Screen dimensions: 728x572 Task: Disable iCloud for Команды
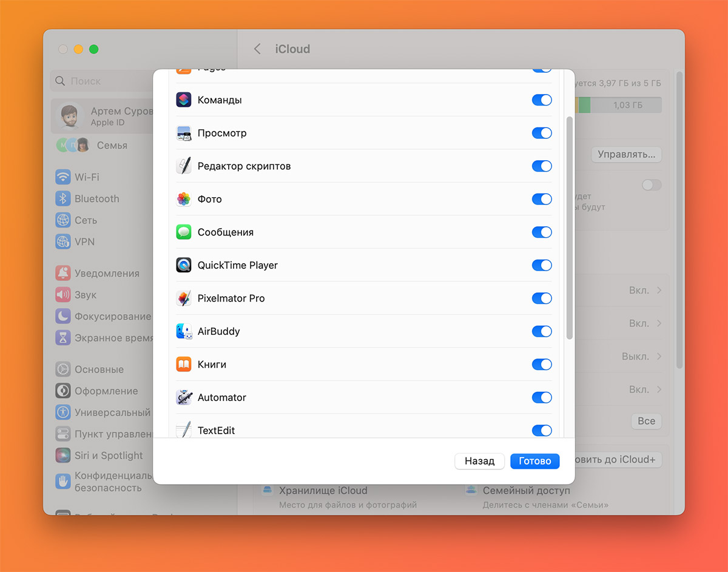click(542, 100)
